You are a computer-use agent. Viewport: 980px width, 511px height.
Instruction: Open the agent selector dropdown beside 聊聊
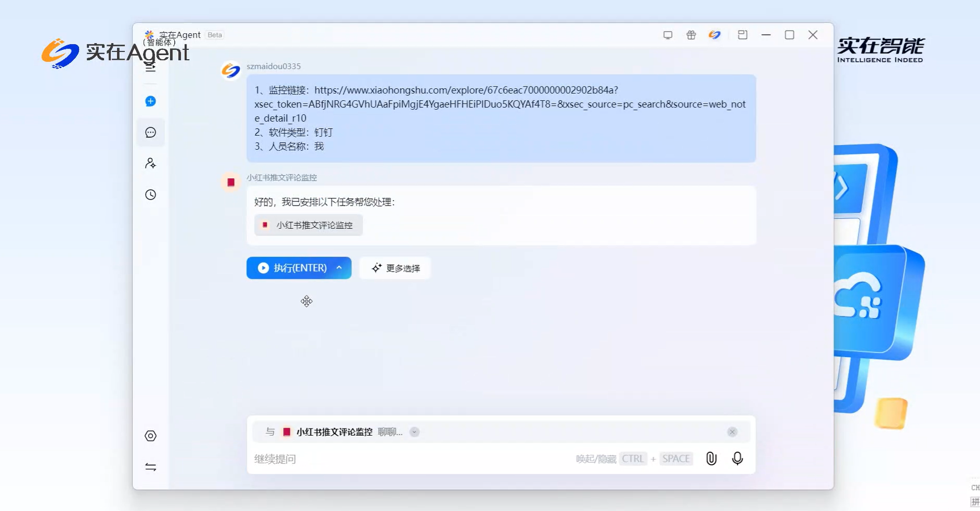(414, 432)
